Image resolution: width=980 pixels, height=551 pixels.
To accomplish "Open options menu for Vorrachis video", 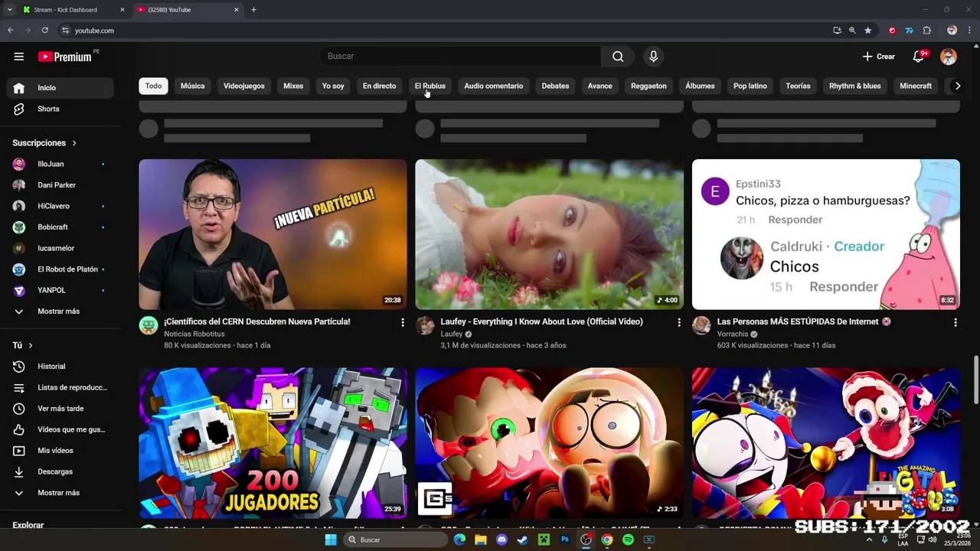I will click(x=955, y=323).
